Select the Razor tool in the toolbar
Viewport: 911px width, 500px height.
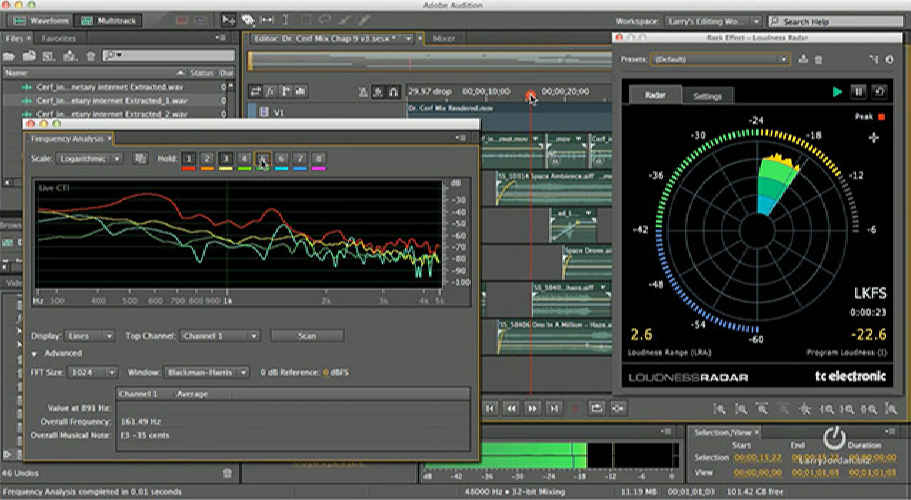click(x=247, y=20)
